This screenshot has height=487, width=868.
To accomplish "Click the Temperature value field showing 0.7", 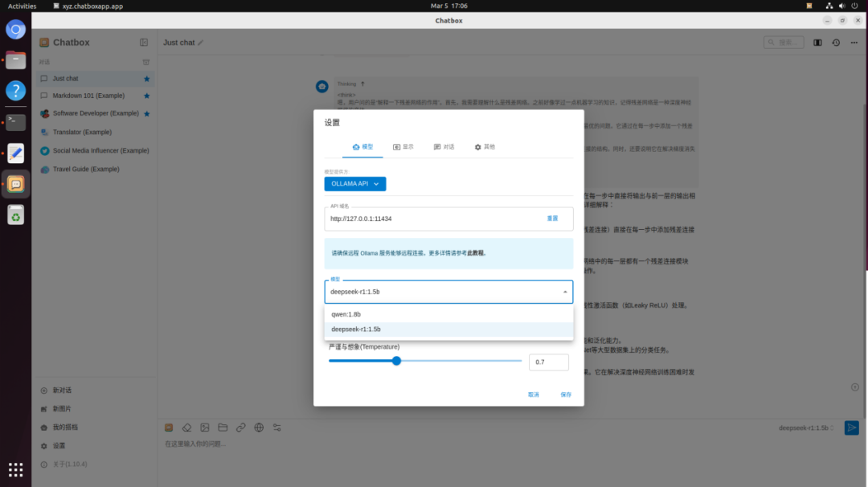I will tap(548, 362).
